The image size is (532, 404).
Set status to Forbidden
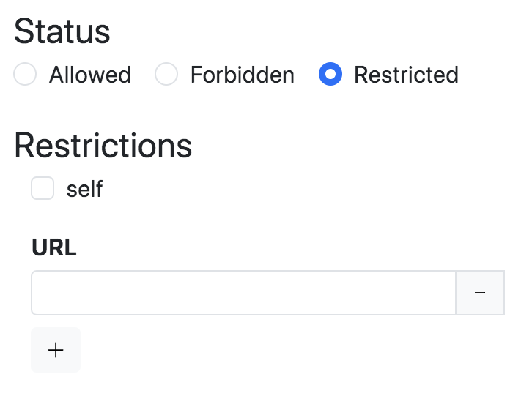pyautogui.click(x=166, y=75)
